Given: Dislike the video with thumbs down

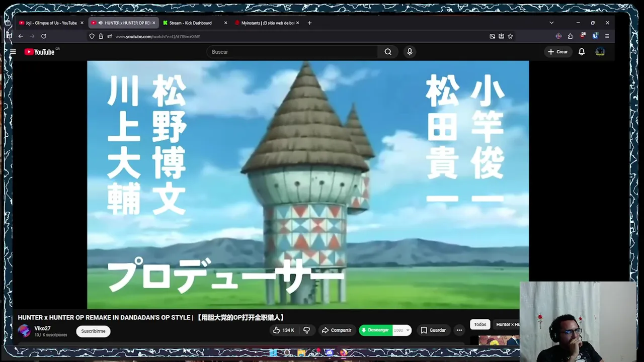Looking at the screenshot, I should coord(306,330).
